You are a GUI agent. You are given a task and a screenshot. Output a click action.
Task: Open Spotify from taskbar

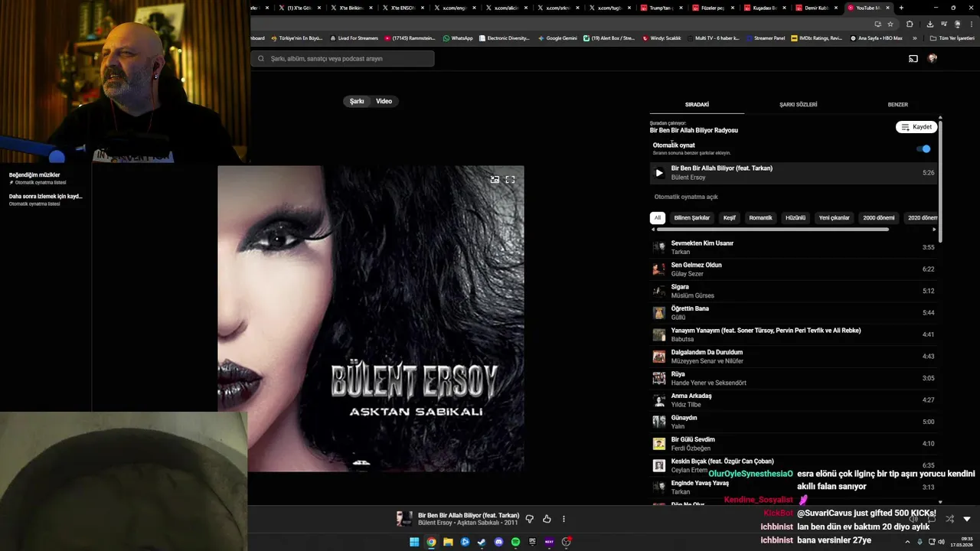click(x=515, y=542)
